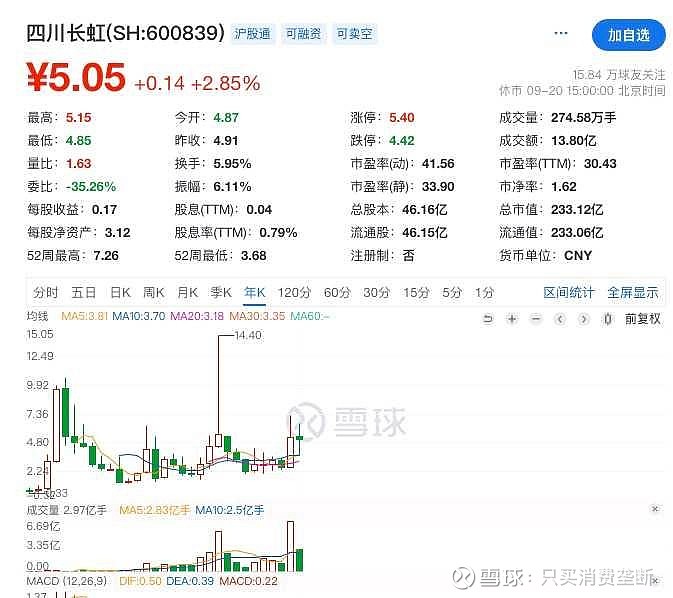673x598 pixels.
Task: Click the 成交量 2.97亿手 volume label
Action: point(67,510)
